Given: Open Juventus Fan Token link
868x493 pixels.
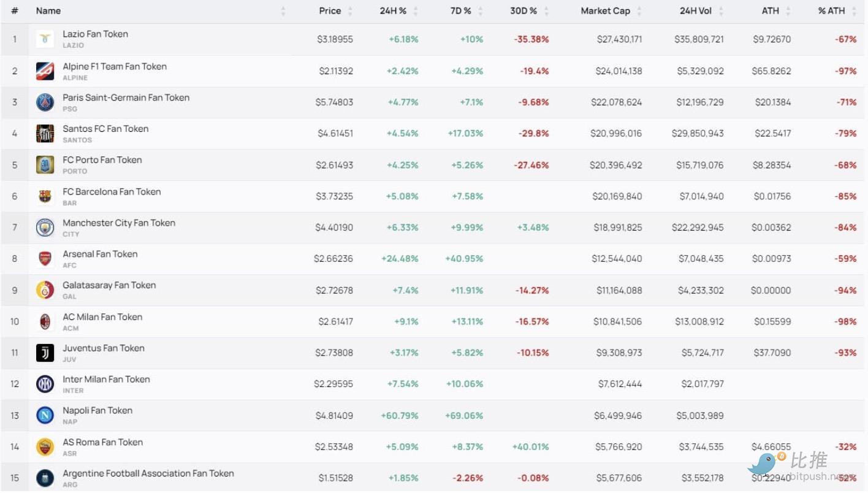Looking at the screenshot, I should click(x=104, y=348).
